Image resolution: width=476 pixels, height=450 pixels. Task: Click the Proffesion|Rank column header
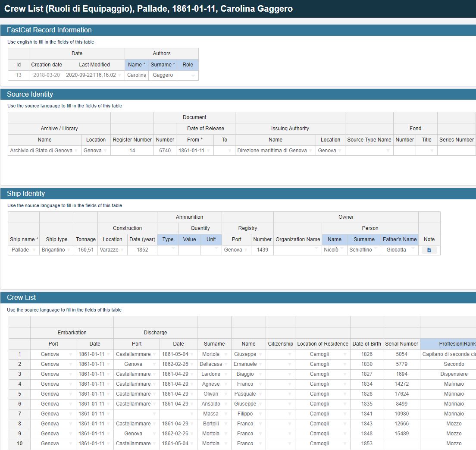(x=448, y=344)
